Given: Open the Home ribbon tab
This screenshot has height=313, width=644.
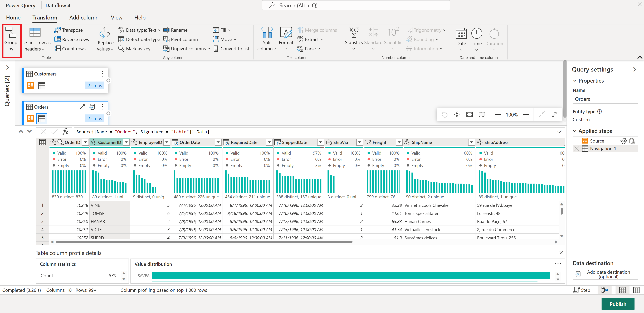Looking at the screenshot, I should click(13, 17).
